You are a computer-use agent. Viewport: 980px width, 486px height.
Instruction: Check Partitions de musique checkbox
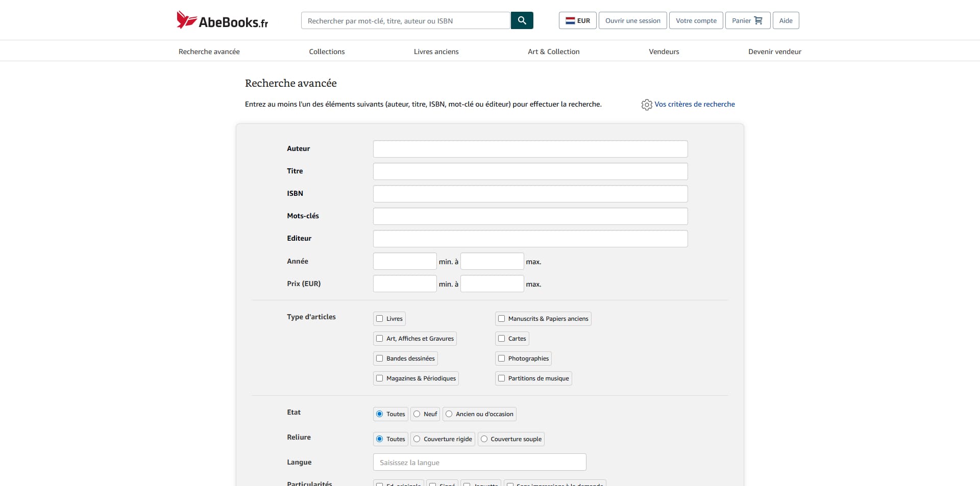pos(502,378)
